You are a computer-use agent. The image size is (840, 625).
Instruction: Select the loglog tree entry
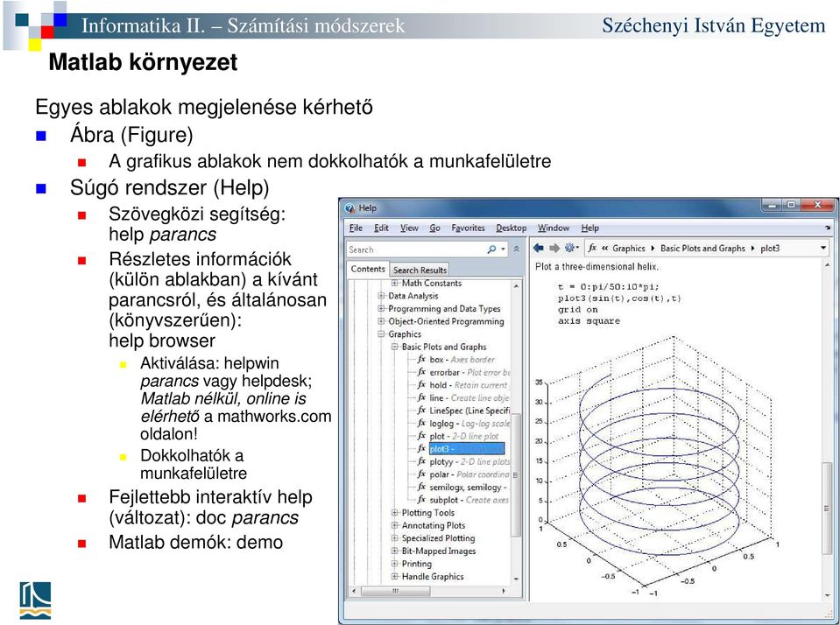[x=469, y=424]
